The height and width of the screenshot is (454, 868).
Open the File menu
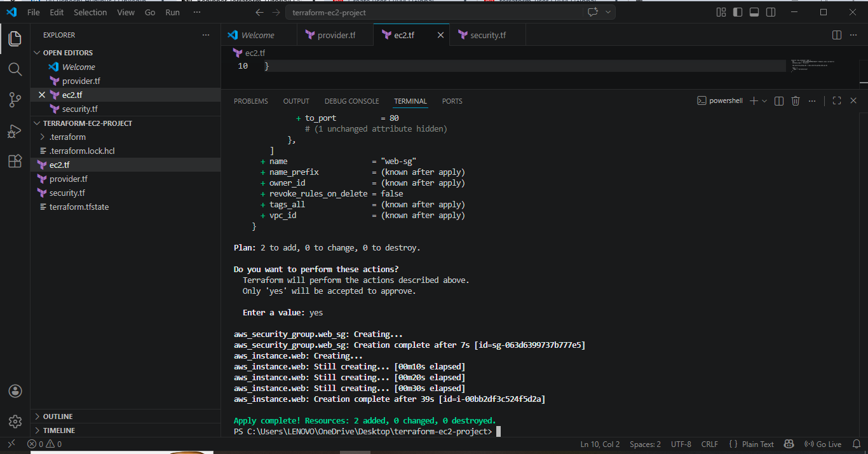click(x=34, y=12)
